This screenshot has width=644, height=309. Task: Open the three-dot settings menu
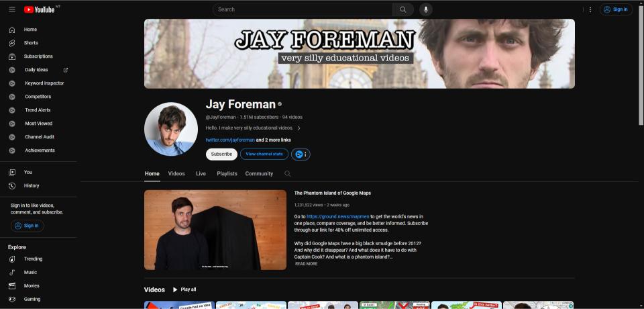pyautogui.click(x=590, y=9)
